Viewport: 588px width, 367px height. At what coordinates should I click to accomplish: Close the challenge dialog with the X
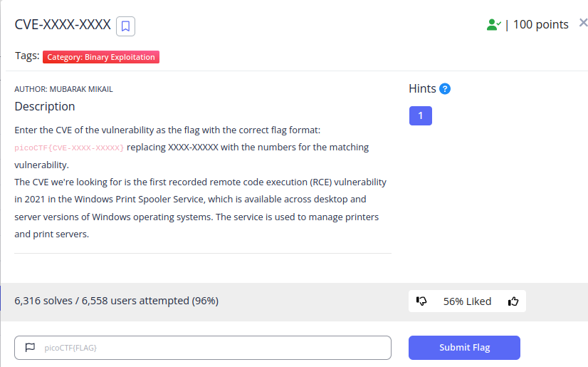click(x=583, y=23)
